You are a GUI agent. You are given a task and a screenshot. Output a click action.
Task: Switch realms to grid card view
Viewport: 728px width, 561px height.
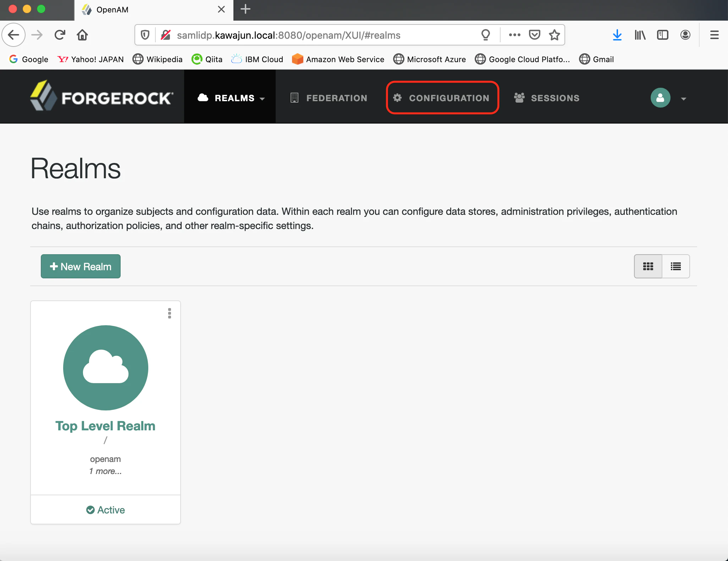coord(648,266)
